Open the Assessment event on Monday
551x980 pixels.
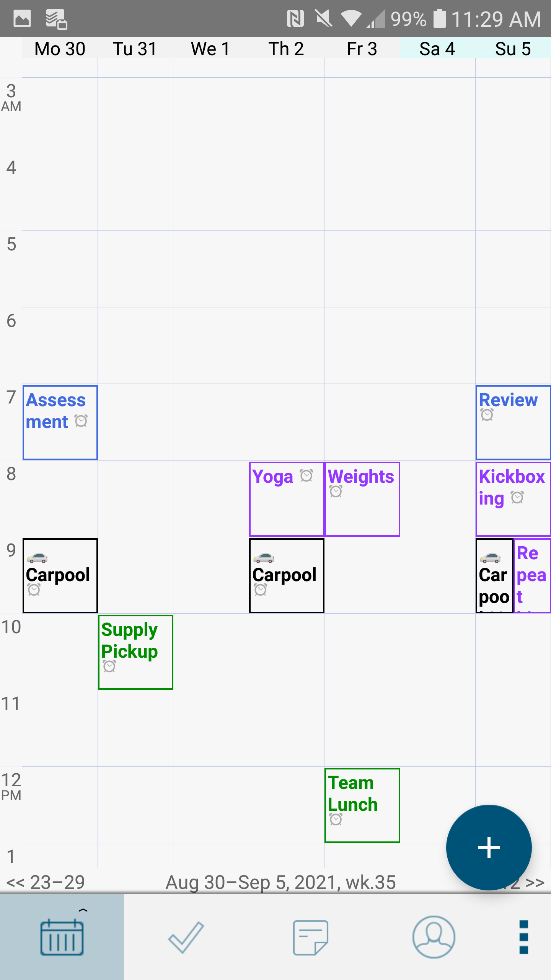60,422
